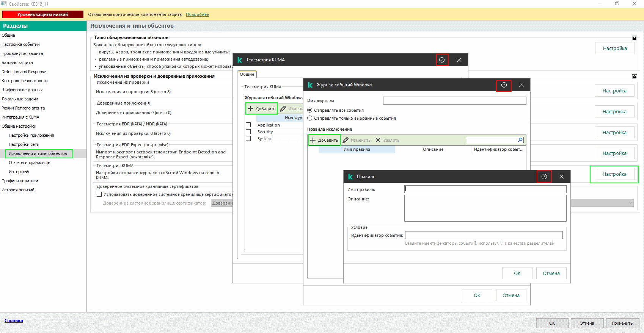Choose Отправлять все события radio button
Viewport: 644px width, 333px height.
[x=310, y=110]
